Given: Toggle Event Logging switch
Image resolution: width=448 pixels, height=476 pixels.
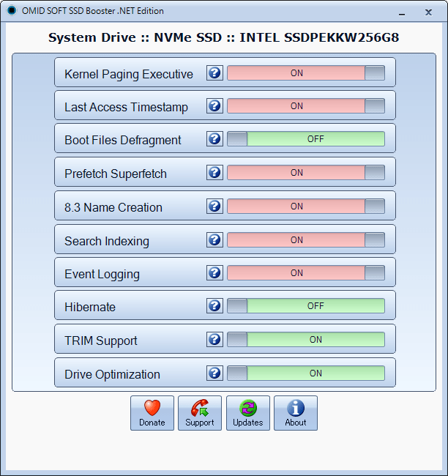Looking at the screenshot, I should coord(306,273).
